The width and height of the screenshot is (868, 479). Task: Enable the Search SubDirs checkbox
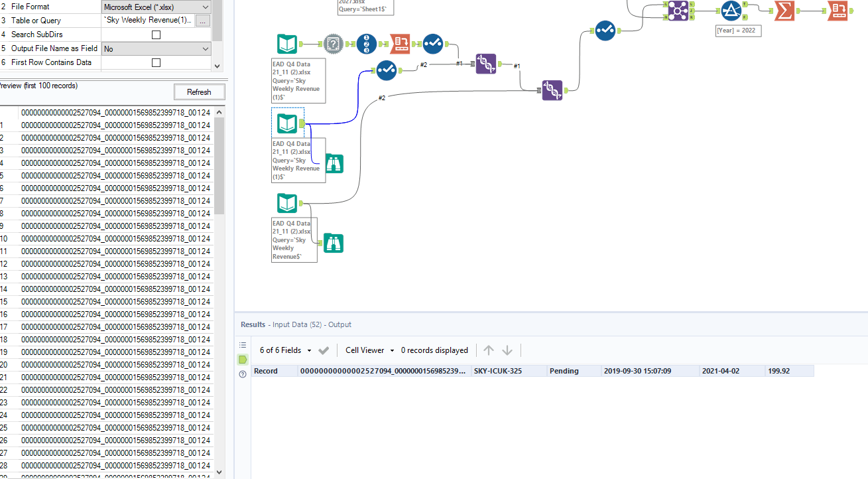point(156,34)
